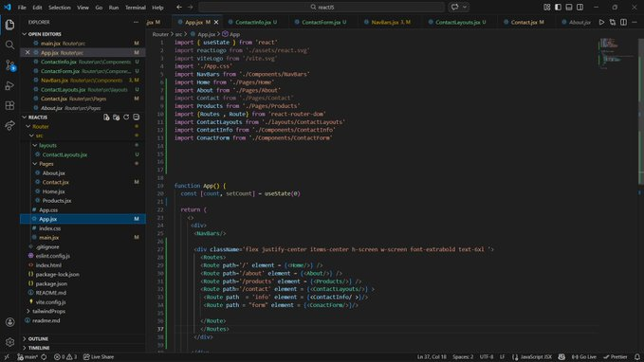The image size is (644, 362).
Task: Refresh the explorer file tree
Action: pyautogui.click(x=126, y=118)
